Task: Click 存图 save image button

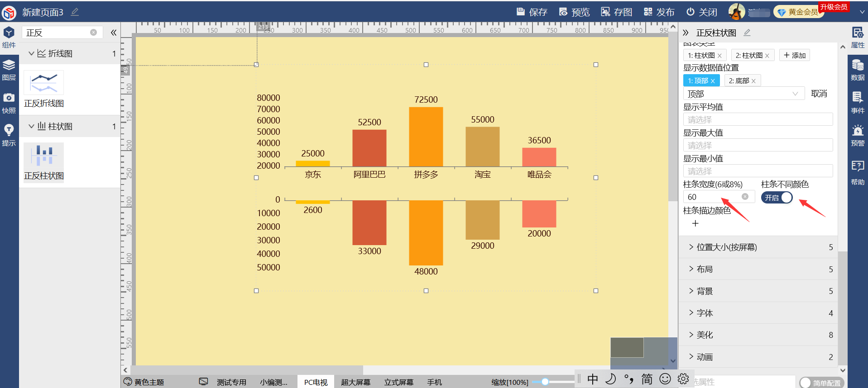Action: point(616,12)
